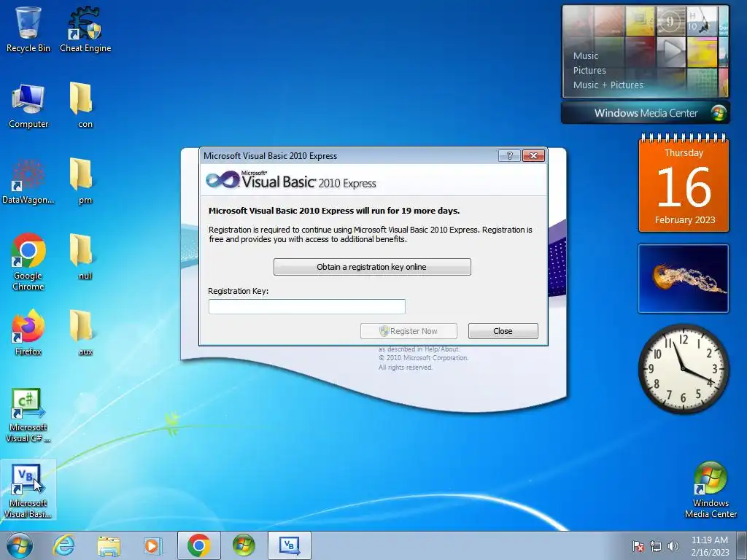Select the Google Chrome desktop shortcut
Image resolution: width=747 pixels, height=560 pixels.
28,261
